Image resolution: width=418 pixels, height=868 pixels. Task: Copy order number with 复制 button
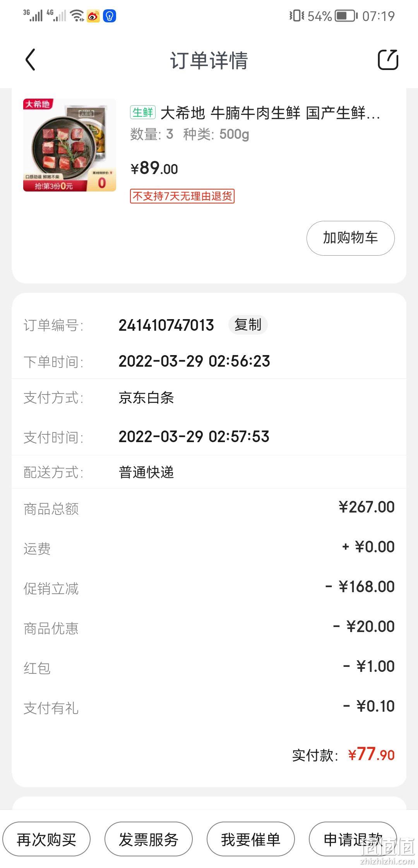[248, 325]
